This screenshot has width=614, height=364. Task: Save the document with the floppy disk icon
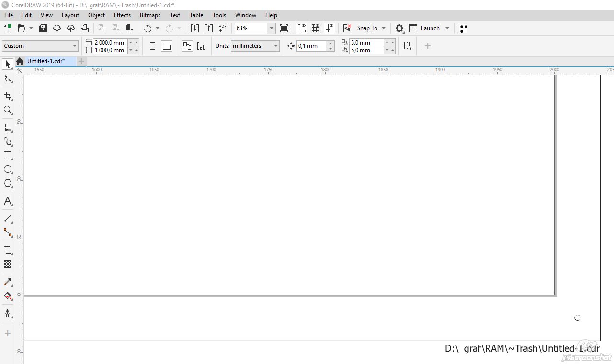pos(43,28)
